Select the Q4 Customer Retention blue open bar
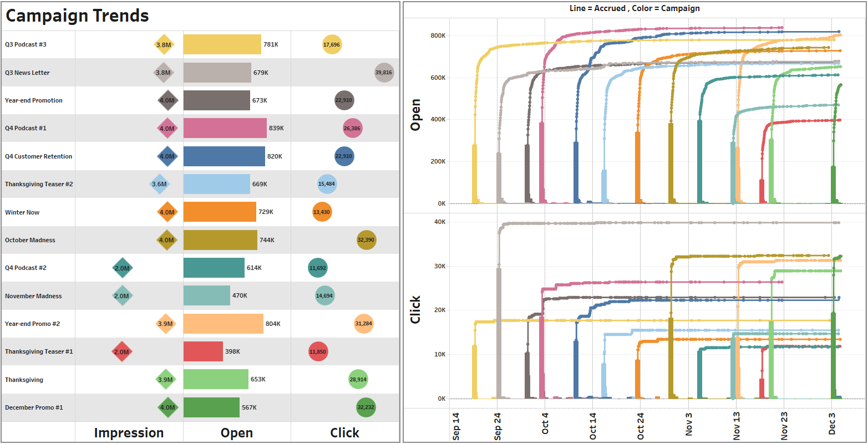The image size is (868, 444). [x=224, y=156]
